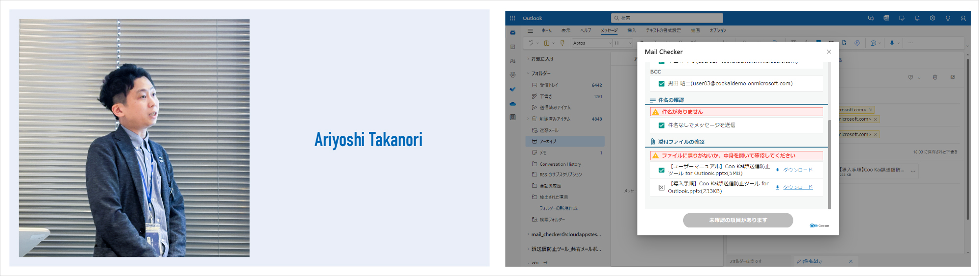This screenshot has width=980, height=276.
Task: Open the Calendar icon in left sidebar
Action: [513, 47]
